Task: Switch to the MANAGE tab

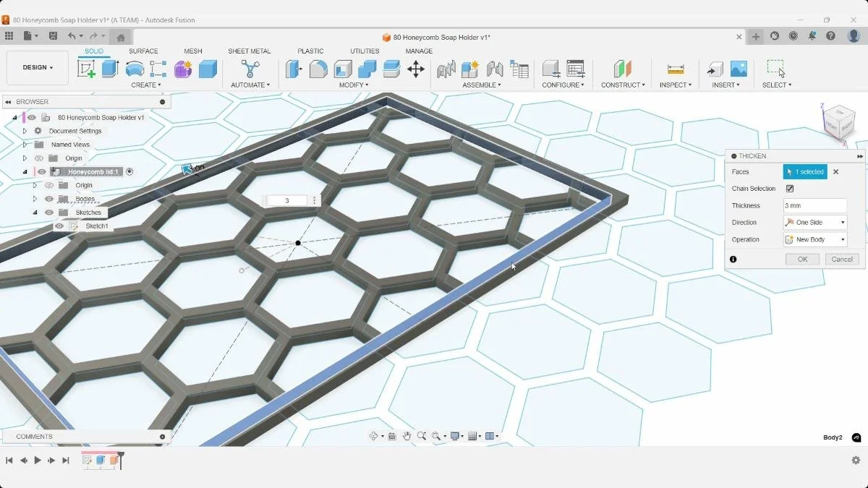Action: click(419, 51)
